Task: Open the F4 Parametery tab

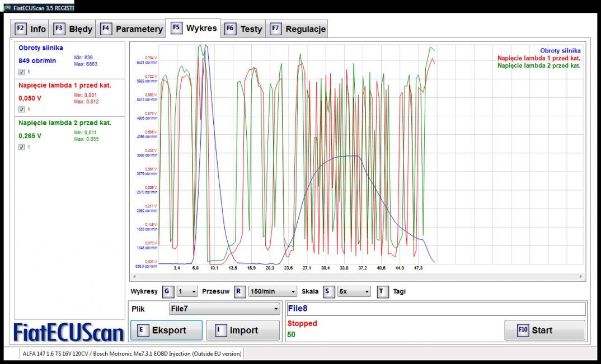Action: (131, 29)
